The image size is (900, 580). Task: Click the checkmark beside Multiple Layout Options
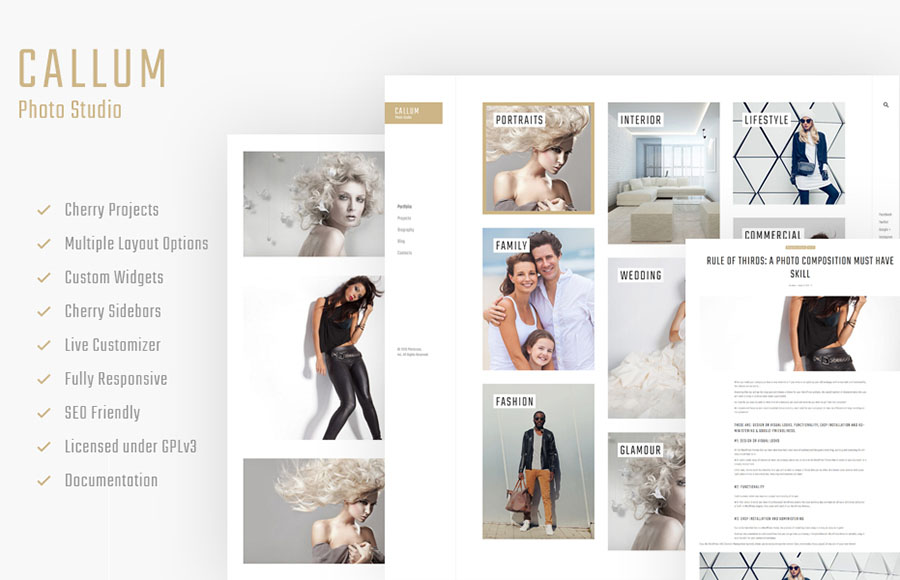[x=44, y=244]
